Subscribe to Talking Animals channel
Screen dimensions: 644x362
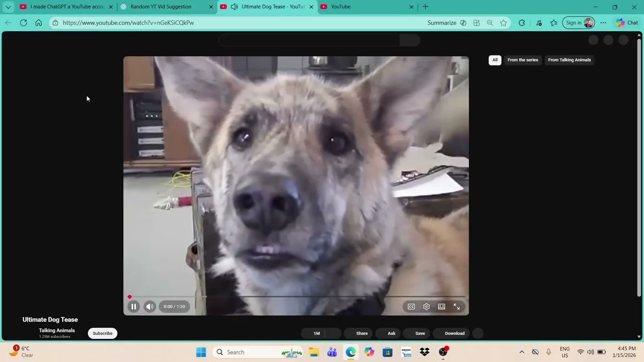[x=102, y=333]
